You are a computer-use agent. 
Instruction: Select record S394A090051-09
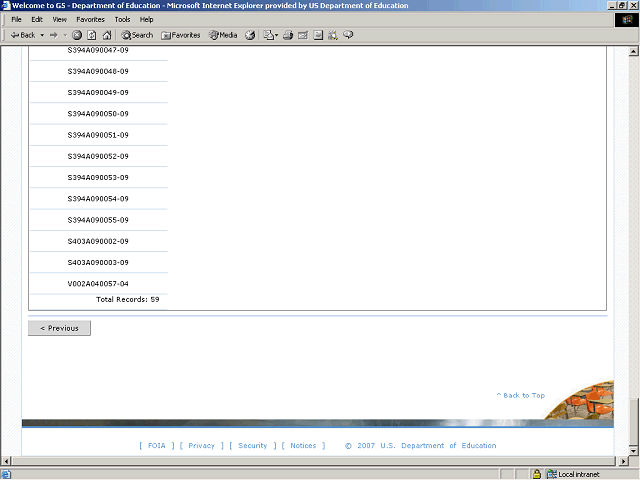(98, 135)
